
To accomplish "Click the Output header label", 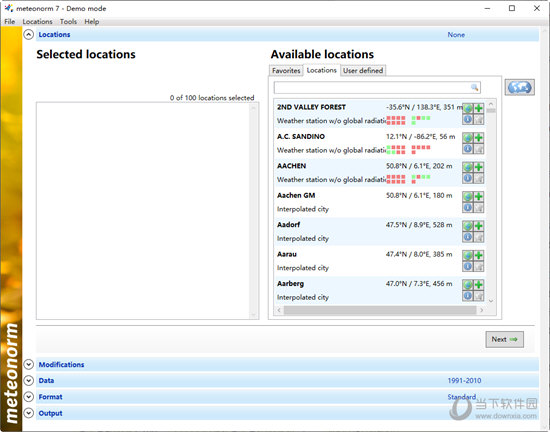I will [51, 413].
